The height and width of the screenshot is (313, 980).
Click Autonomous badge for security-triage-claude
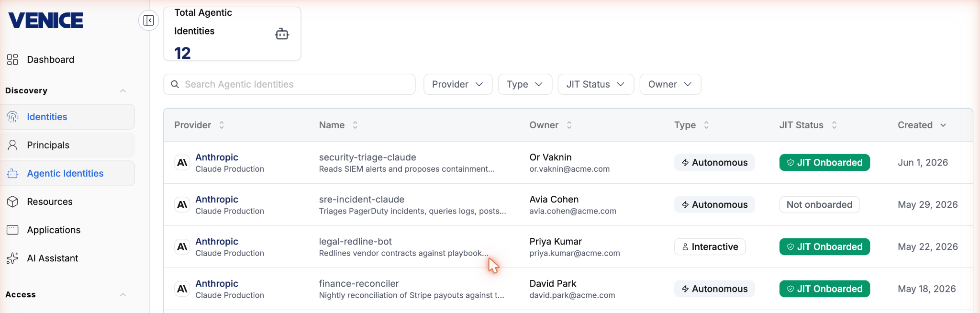point(714,163)
